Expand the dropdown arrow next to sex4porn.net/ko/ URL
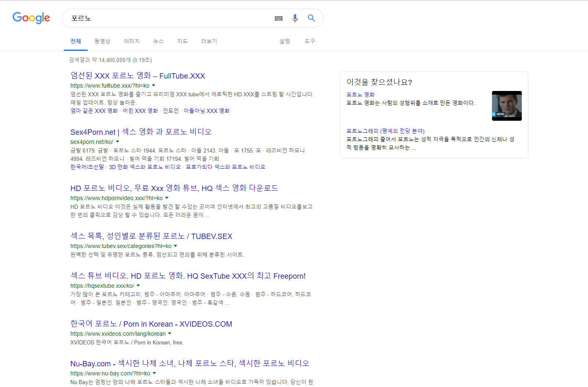This screenshot has width=588, height=387. [x=118, y=142]
